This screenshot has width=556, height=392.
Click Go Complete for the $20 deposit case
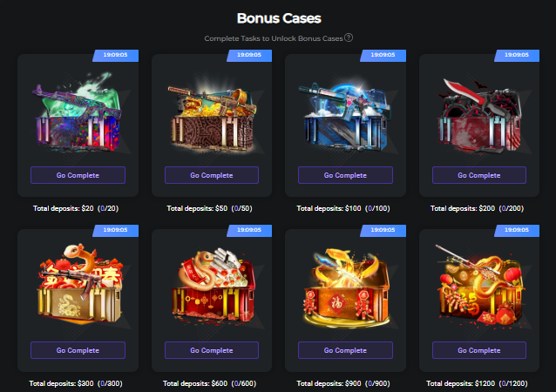point(78,175)
